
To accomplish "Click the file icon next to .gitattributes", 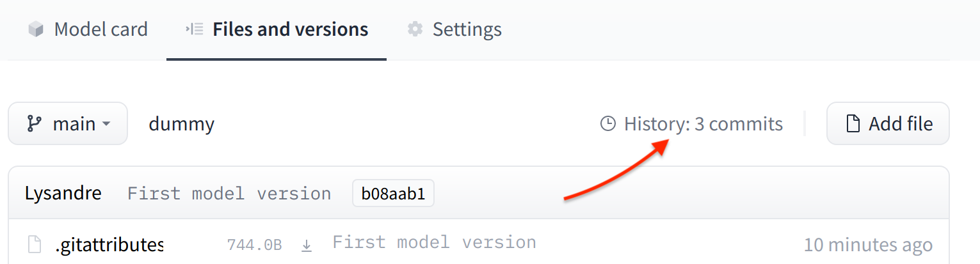I will (35, 244).
